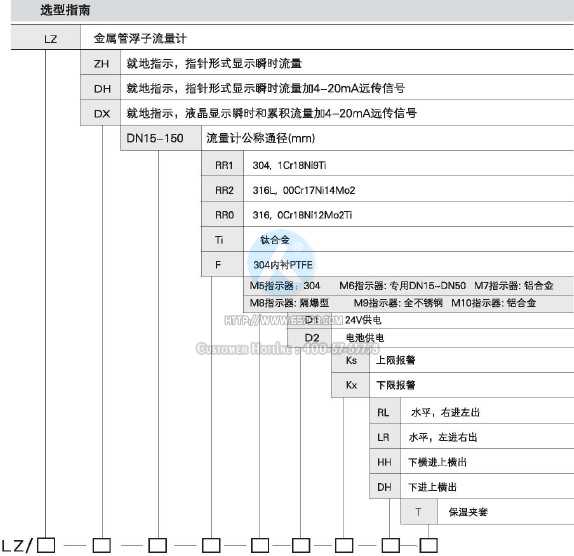Click the T insulation jacket code
The image size is (574, 556).
click(419, 512)
